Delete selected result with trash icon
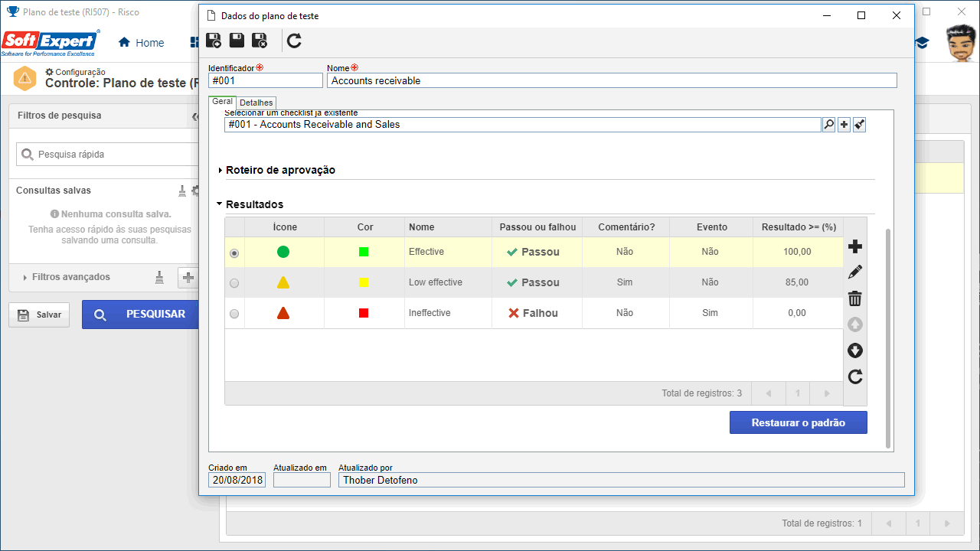Viewport: 980px width, 551px height. [855, 298]
